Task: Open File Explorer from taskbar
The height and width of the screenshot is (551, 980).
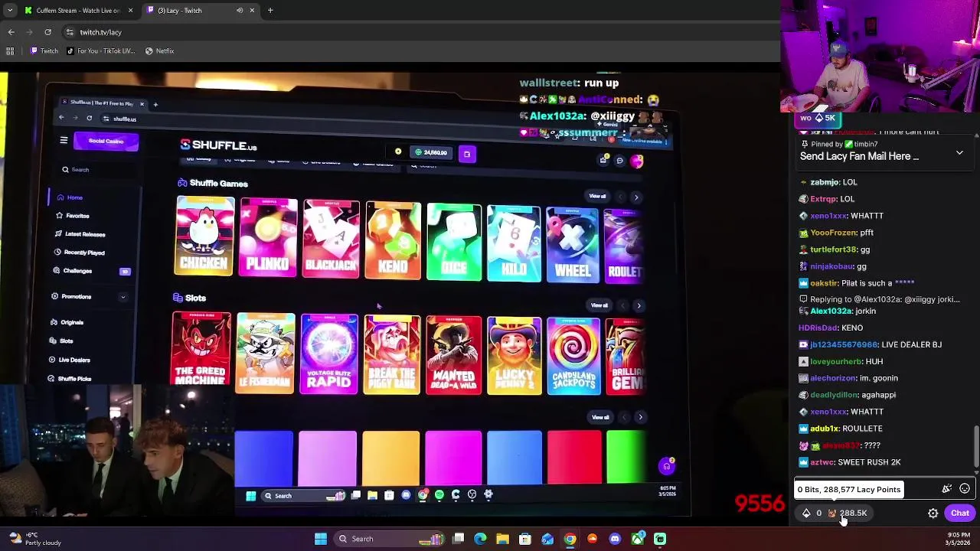Action: click(x=502, y=539)
